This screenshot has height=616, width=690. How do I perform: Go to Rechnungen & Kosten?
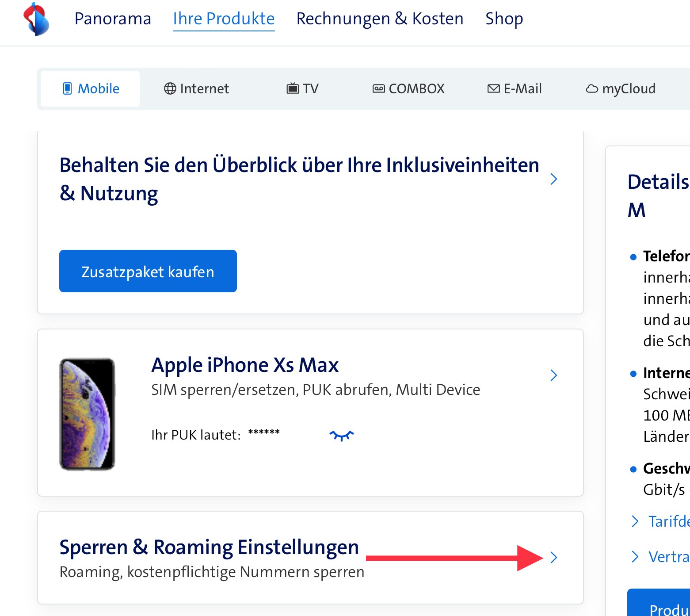[380, 19]
